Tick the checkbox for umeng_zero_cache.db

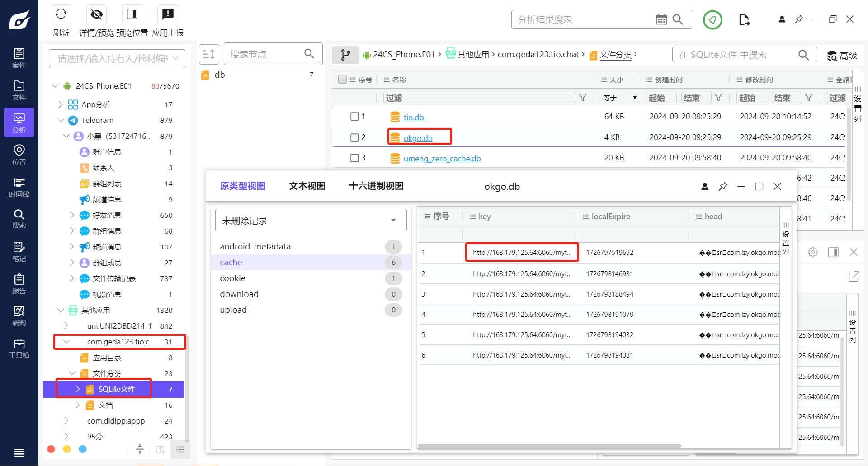click(x=354, y=158)
